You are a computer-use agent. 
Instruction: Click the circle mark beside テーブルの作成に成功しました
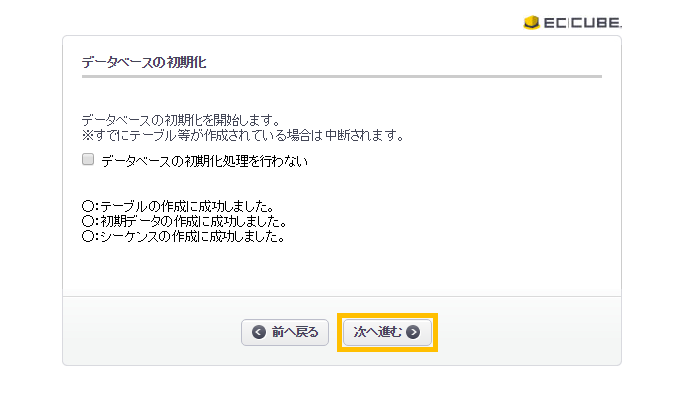pyautogui.click(x=88, y=206)
